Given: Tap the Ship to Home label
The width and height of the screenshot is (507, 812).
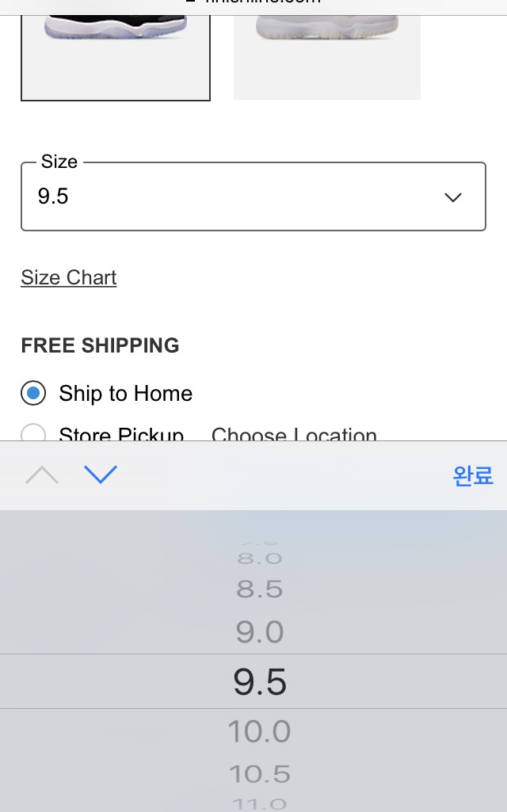Looking at the screenshot, I should coord(125,394).
